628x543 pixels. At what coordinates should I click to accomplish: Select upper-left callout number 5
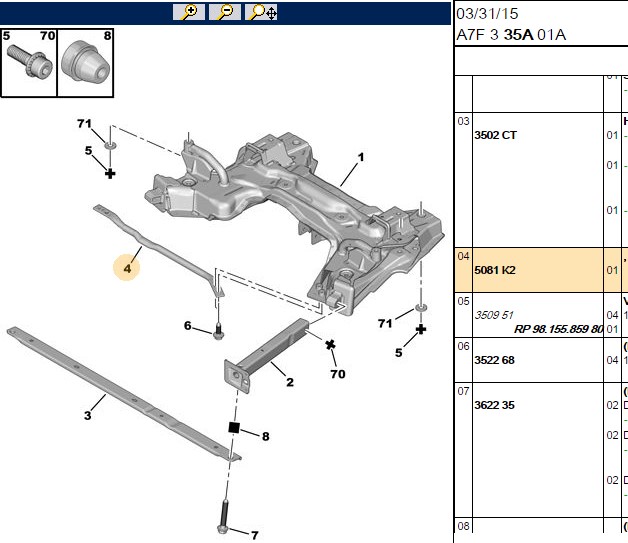(x=89, y=150)
